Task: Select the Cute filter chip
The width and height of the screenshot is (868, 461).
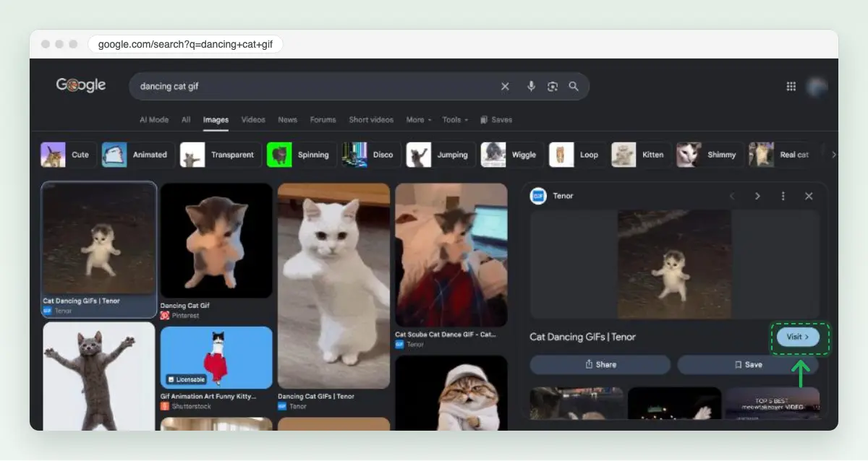Action: [69, 155]
